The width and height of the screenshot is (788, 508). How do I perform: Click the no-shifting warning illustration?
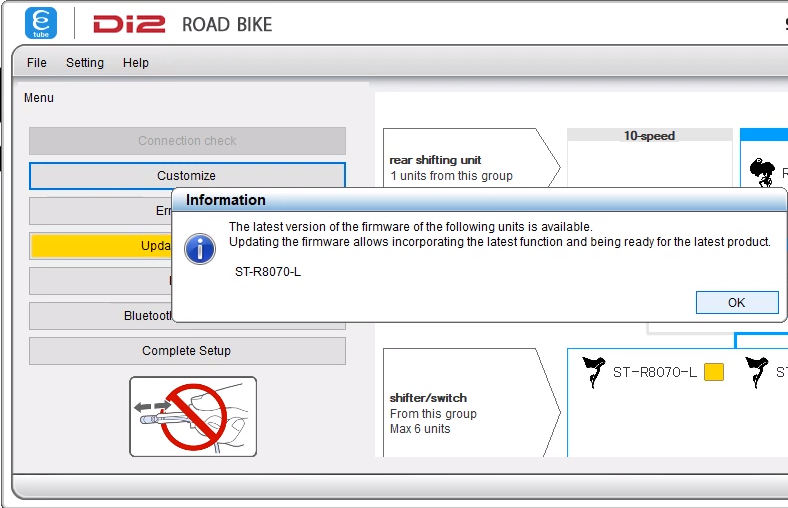point(193,417)
